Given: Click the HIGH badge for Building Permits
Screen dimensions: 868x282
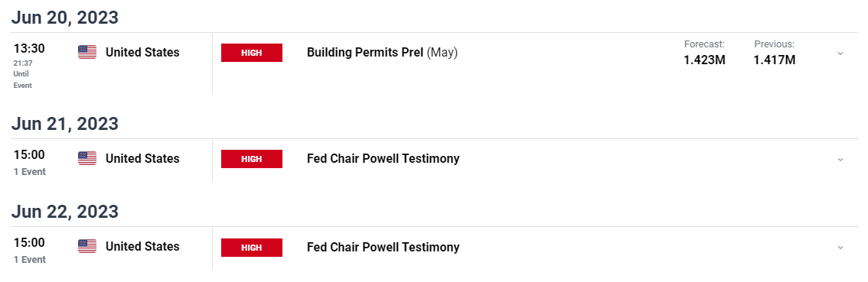Looking at the screenshot, I should click(x=252, y=53).
